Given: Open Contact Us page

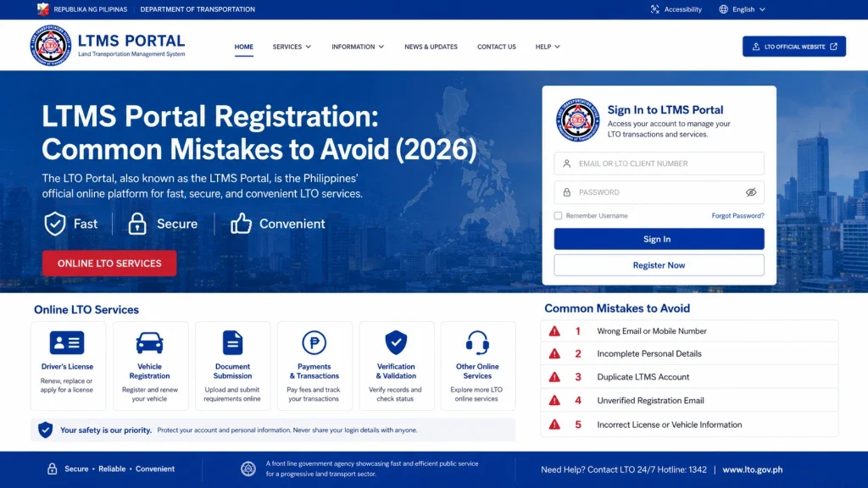Looking at the screenshot, I should pos(497,47).
